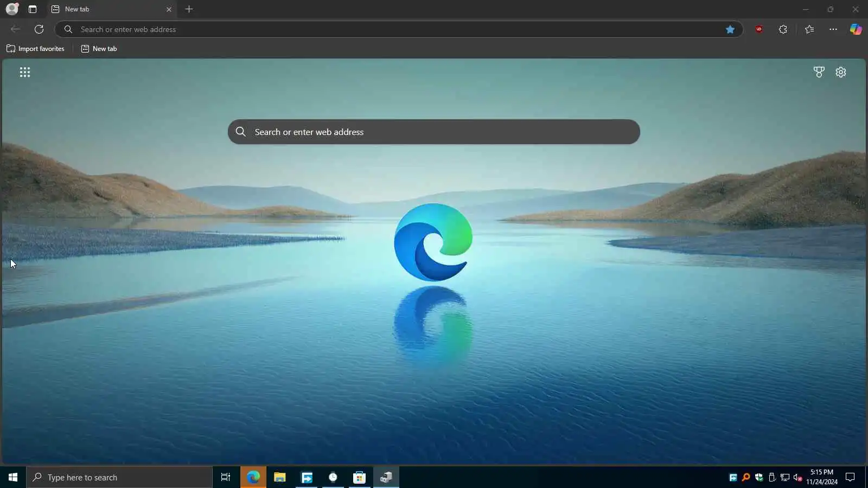
Task: Select the 'New tab' browser tab
Action: click(111, 9)
